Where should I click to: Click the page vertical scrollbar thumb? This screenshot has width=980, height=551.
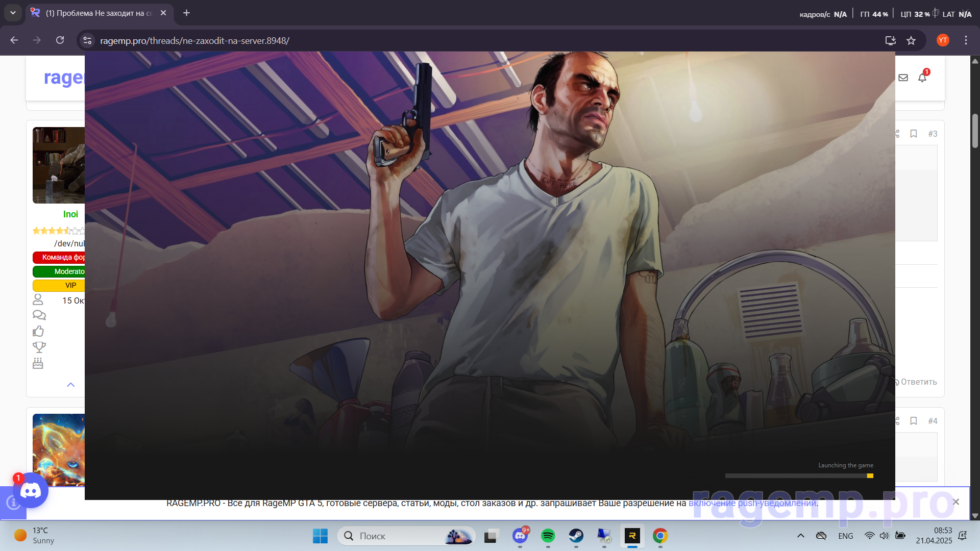975,131
